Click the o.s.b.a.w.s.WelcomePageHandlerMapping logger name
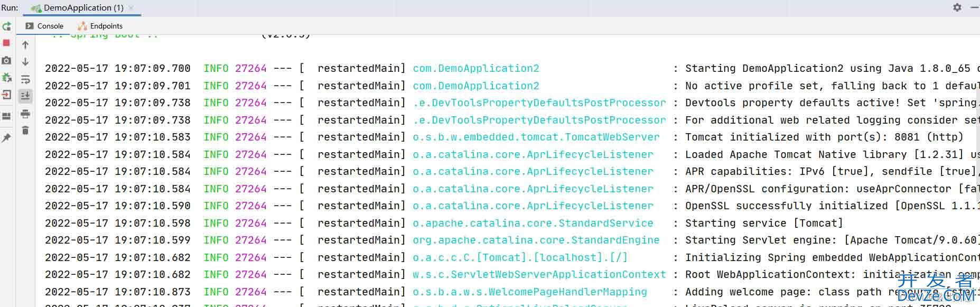The image size is (980, 307). [530, 292]
